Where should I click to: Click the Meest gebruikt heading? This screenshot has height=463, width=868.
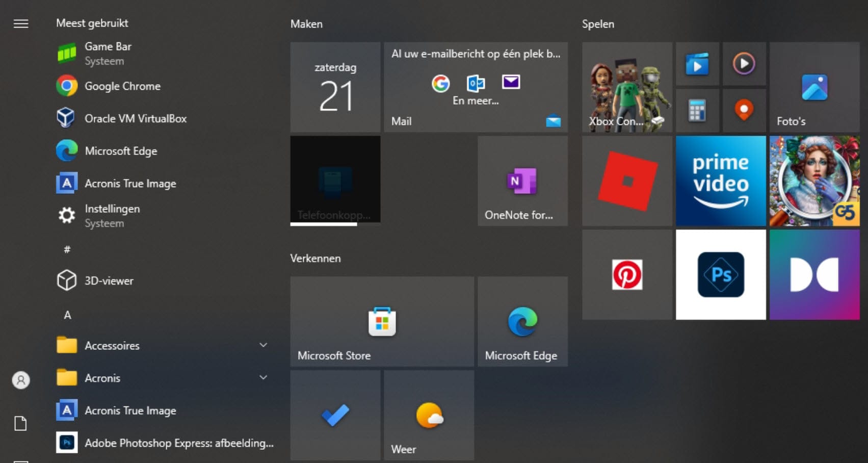click(x=92, y=23)
